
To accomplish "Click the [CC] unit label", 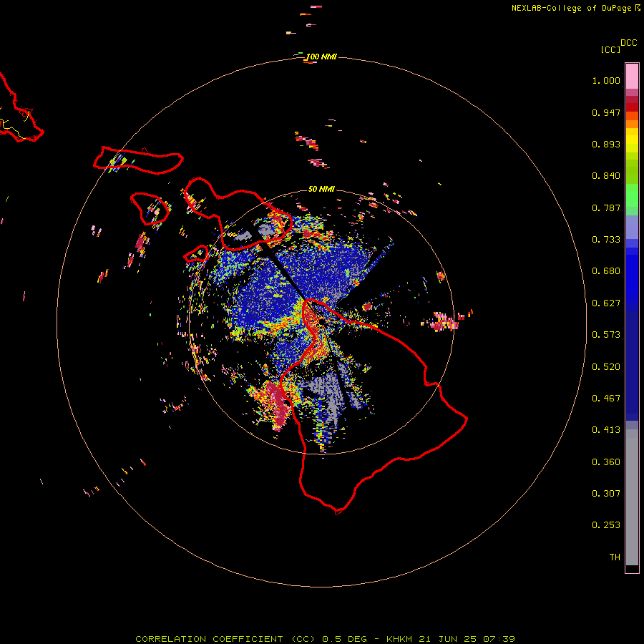I will pyautogui.click(x=610, y=49).
